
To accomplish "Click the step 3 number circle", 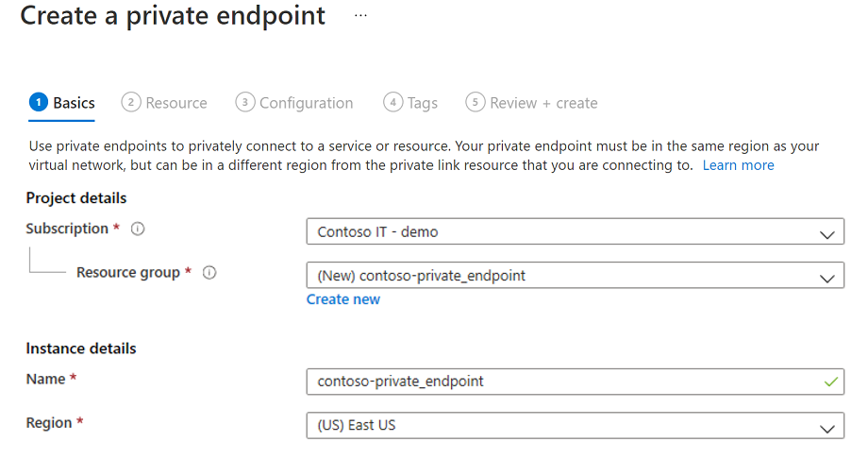I will (245, 103).
